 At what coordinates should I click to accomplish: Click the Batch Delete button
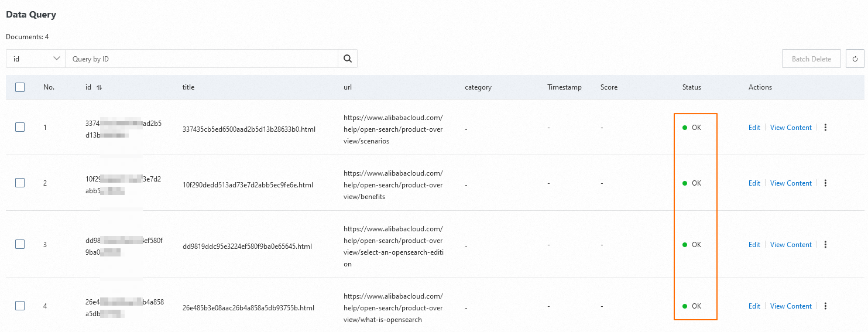(811, 59)
